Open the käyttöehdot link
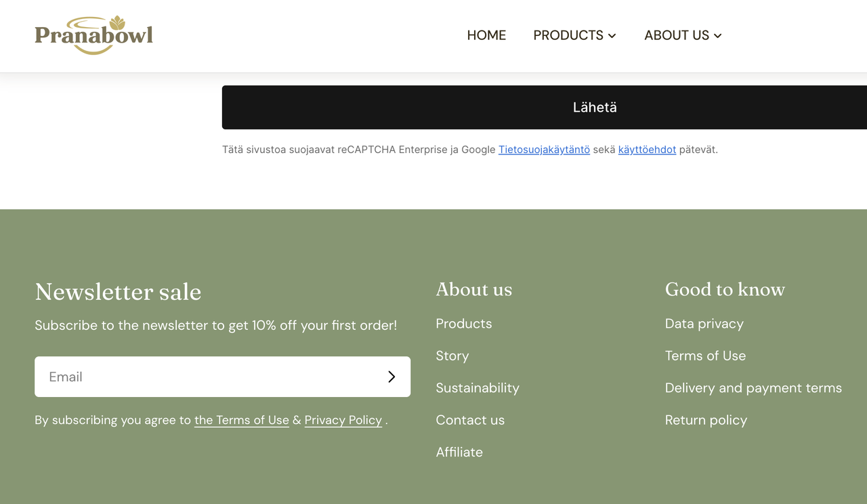 647,150
